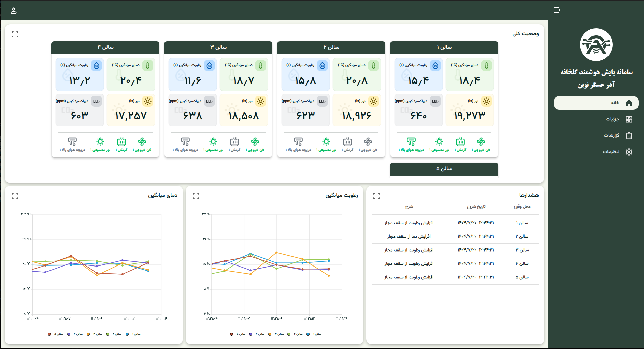Click the سالن ۳ artificial light icon

[x=213, y=141]
